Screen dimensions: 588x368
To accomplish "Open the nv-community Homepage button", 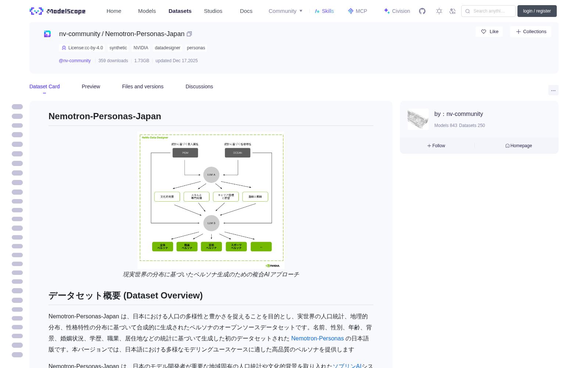I will tap(519, 146).
